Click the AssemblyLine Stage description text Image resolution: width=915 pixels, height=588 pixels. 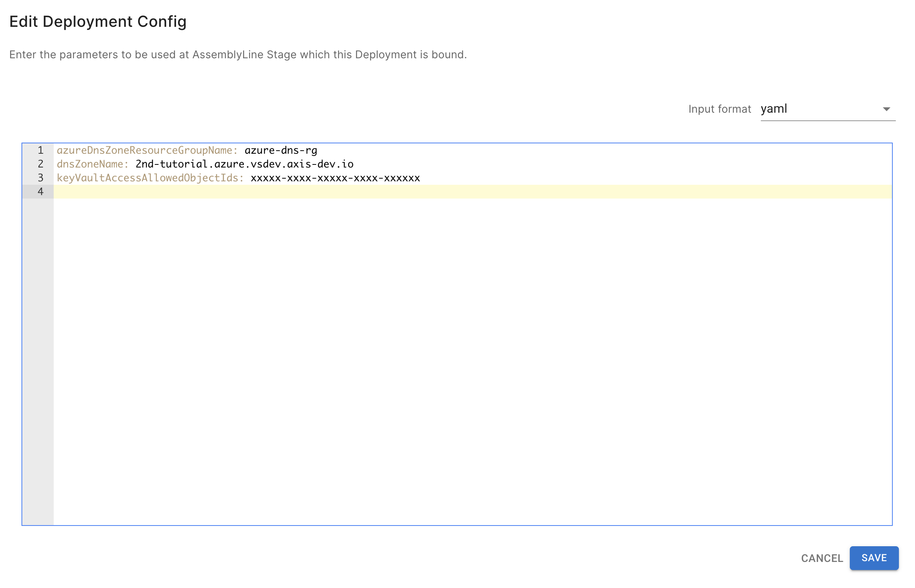click(238, 55)
